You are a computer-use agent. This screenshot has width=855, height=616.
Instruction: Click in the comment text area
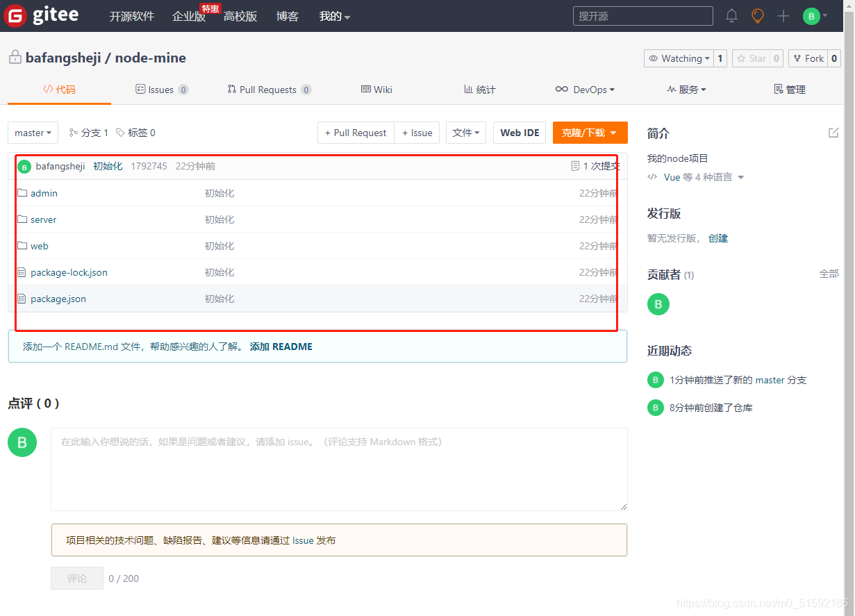[339, 469]
